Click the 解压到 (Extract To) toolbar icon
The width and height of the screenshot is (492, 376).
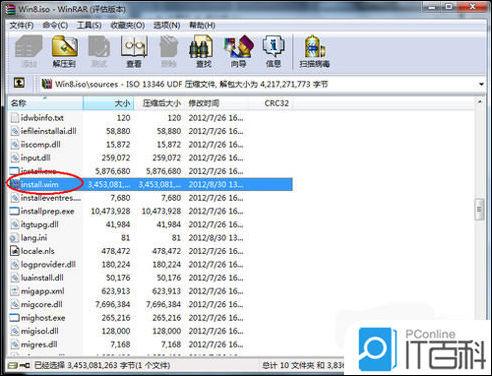tap(64, 52)
